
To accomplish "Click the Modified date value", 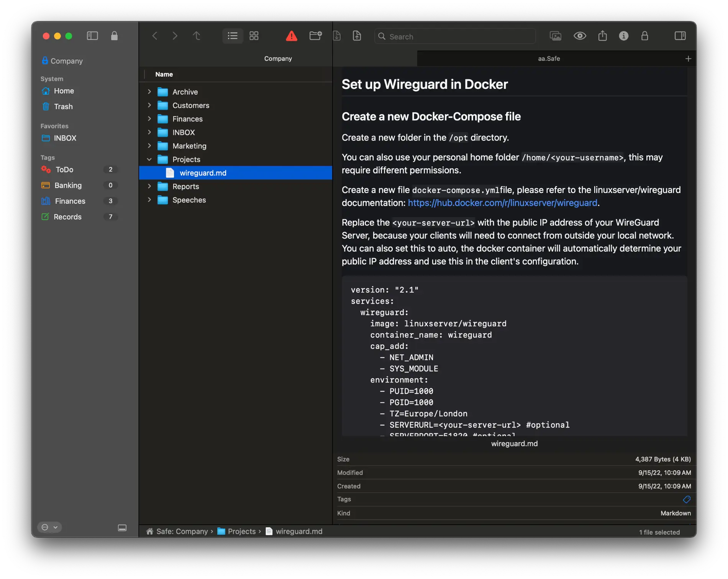I will 664,473.
